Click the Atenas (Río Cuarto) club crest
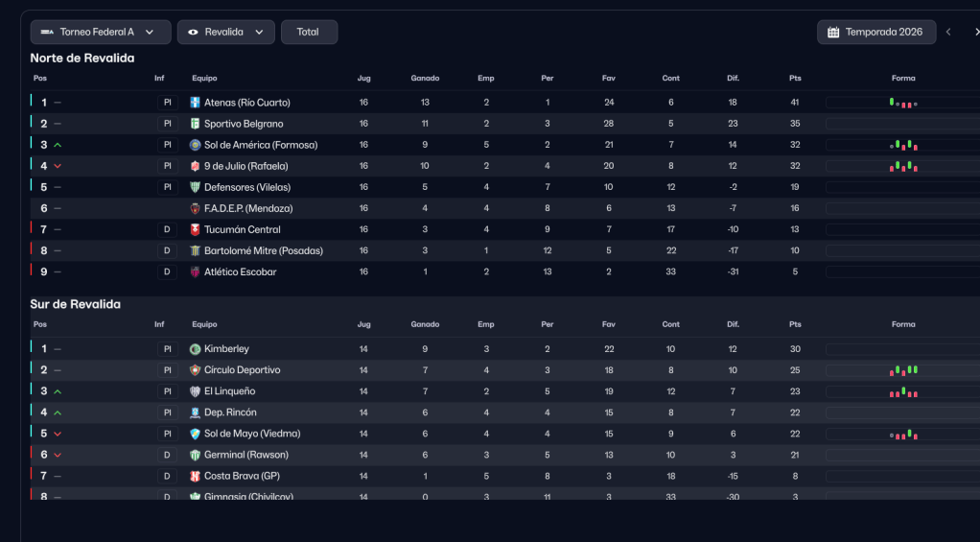The image size is (980, 542). click(x=196, y=103)
